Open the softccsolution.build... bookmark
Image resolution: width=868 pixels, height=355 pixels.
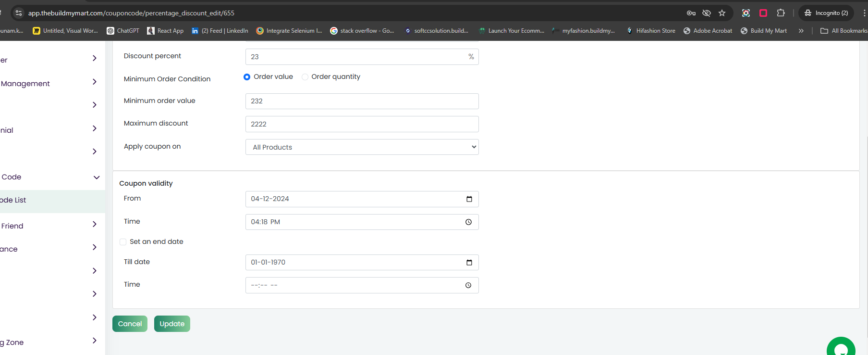coord(437,31)
